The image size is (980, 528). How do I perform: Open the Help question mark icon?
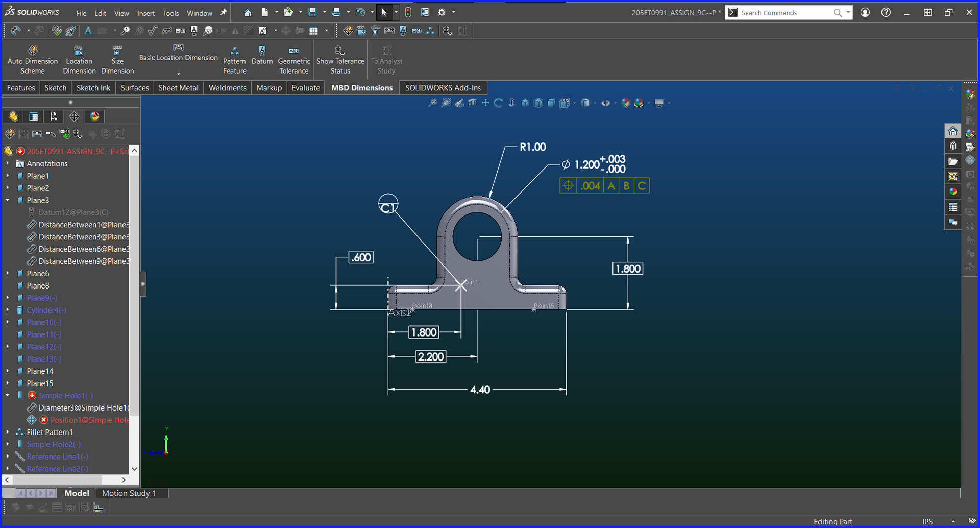pyautogui.click(x=886, y=12)
